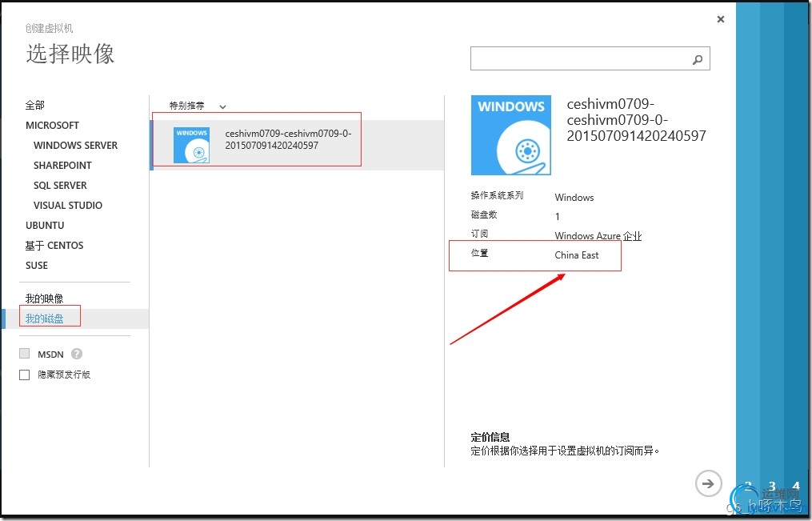Select the 基于 CENTOS category
Image resolution: width=812 pixels, height=521 pixels.
point(54,246)
